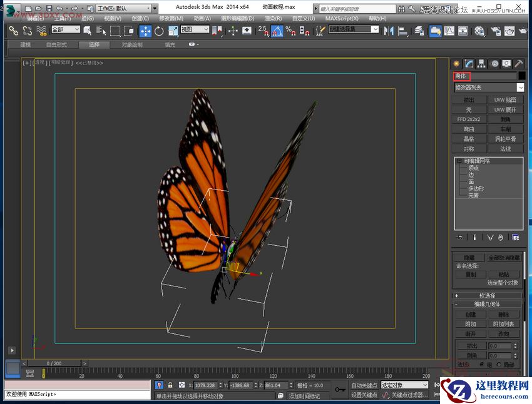Open Render Setup with the teapot icon
Screen dimensions: 532x404
coord(494,30)
